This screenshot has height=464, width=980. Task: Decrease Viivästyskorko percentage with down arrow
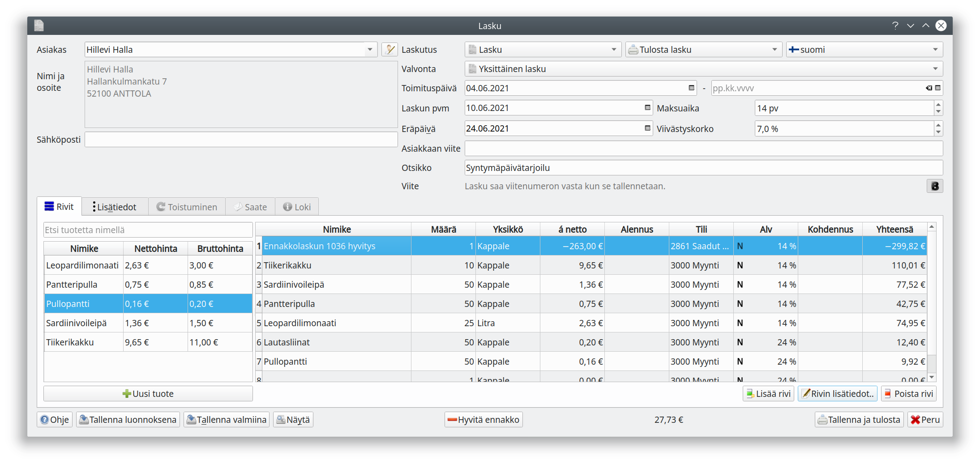coord(938,132)
